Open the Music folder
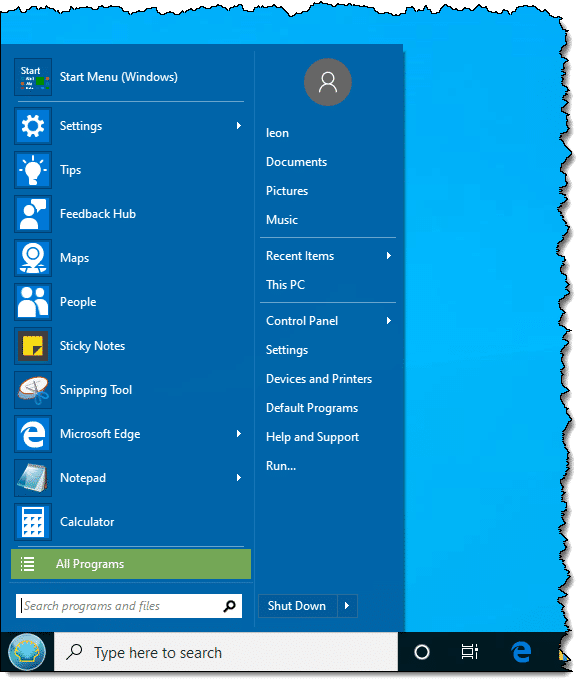 (x=282, y=220)
